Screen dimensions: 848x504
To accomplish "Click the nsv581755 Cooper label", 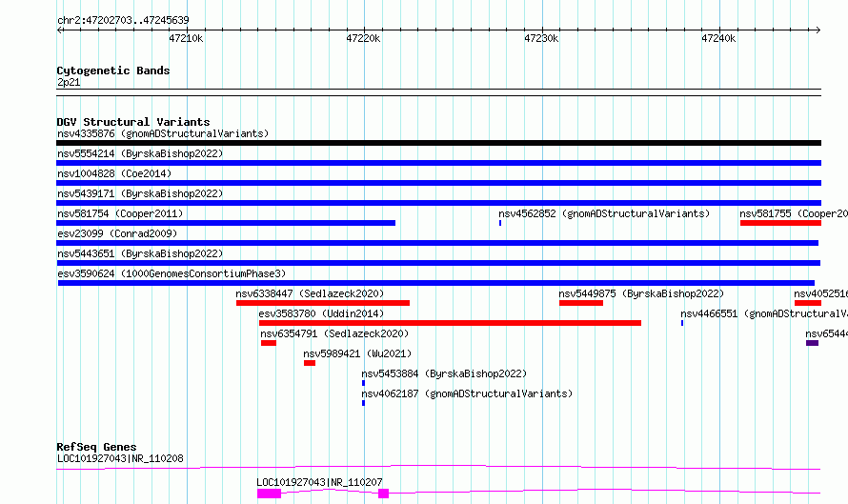I will (x=794, y=213).
